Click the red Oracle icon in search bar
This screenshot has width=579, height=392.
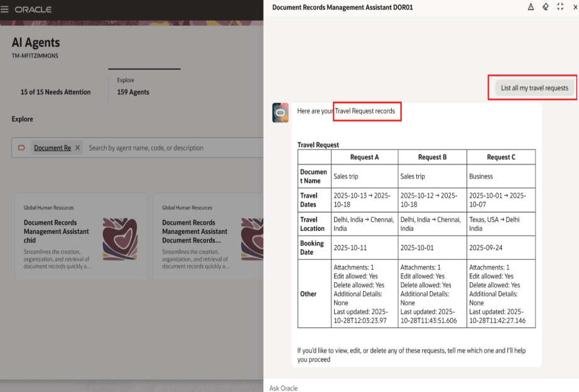point(21,148)
